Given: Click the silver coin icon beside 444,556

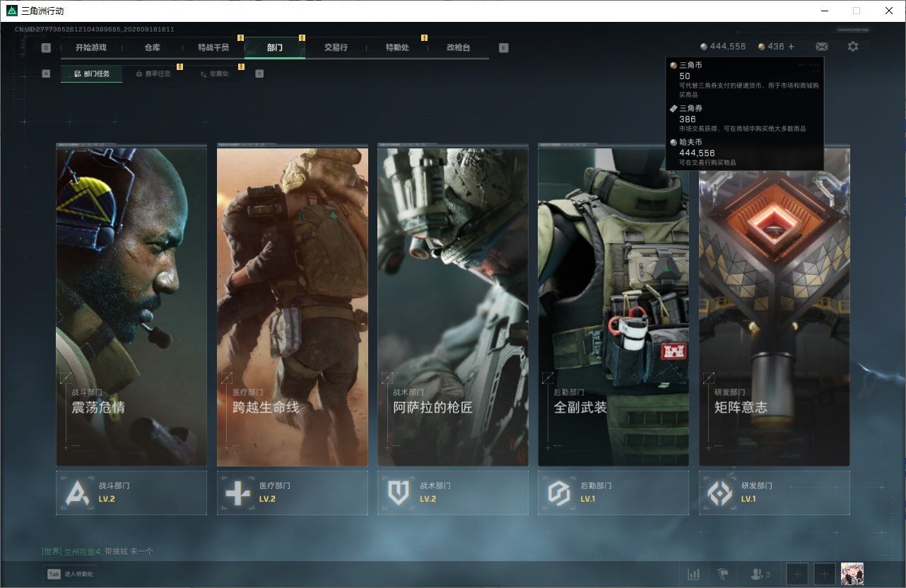Looking at the screenshot, I should pyautogui.click(x=704, y=47).
